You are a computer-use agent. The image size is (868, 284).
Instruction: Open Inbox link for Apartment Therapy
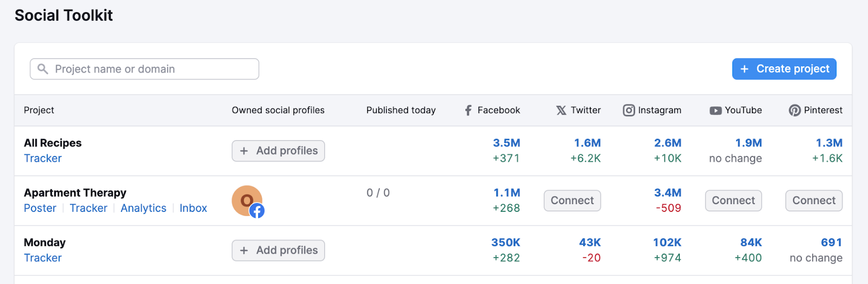[x=193, y=209]
